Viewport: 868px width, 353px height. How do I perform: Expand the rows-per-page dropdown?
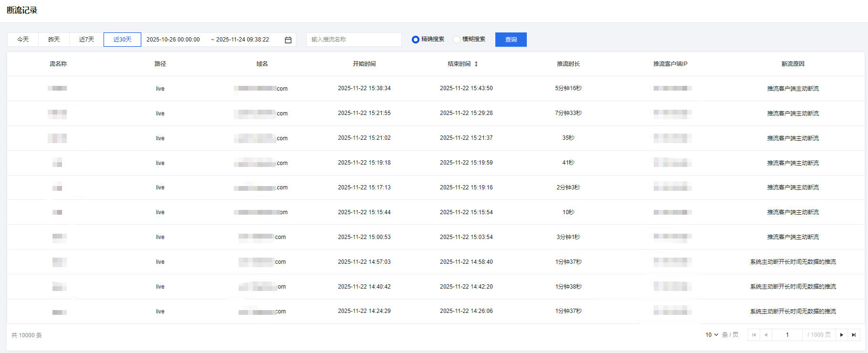click(711, 335)
